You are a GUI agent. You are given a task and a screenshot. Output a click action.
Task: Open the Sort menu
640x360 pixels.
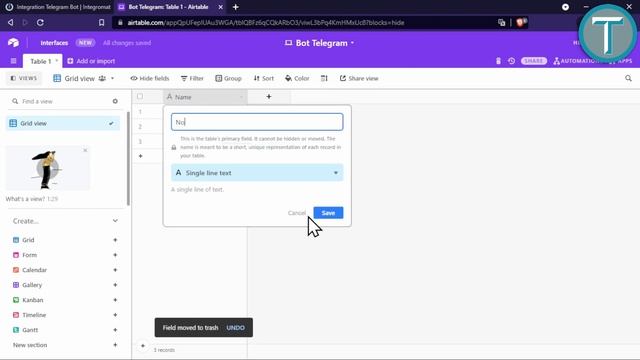264,78
